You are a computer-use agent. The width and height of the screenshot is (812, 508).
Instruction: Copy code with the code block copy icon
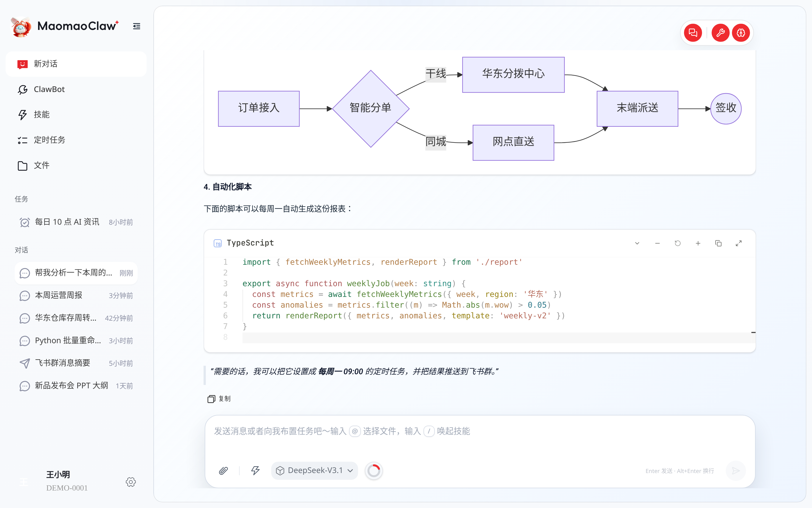pos(718,243)
